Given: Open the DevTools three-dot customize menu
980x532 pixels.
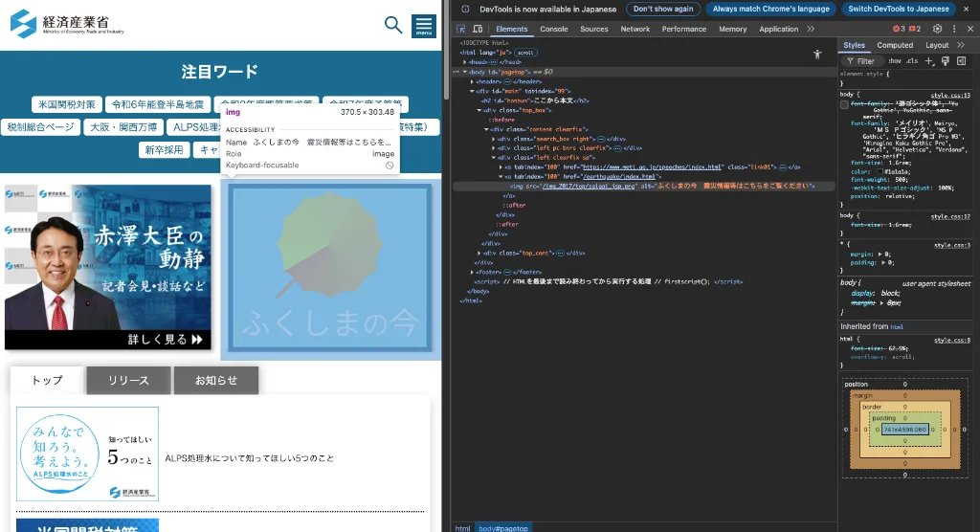Looking at the screenshot, I should [x=954, y=29].
